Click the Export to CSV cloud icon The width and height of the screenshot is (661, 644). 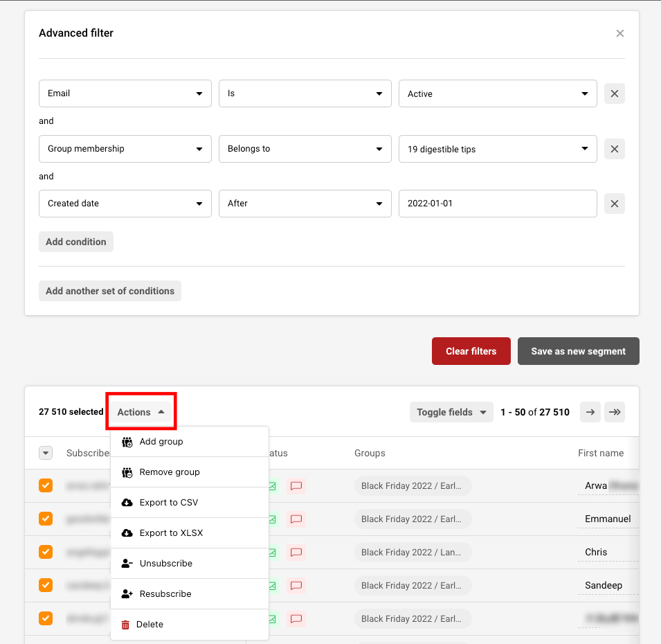127,503
